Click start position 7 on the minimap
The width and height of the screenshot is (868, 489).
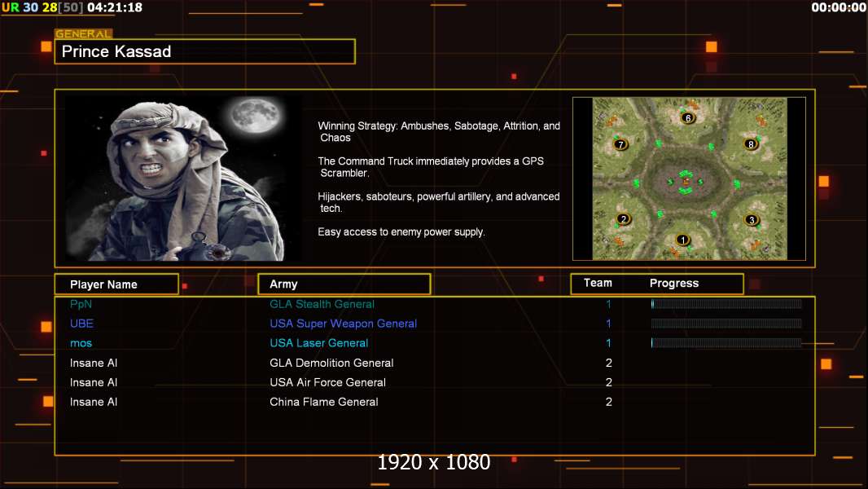point(620,144)
